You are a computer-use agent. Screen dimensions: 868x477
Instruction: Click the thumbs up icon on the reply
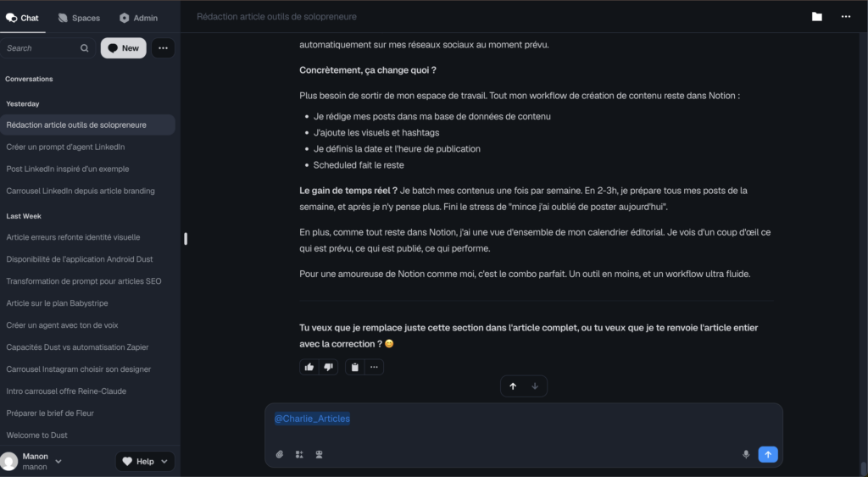point(309,367)
